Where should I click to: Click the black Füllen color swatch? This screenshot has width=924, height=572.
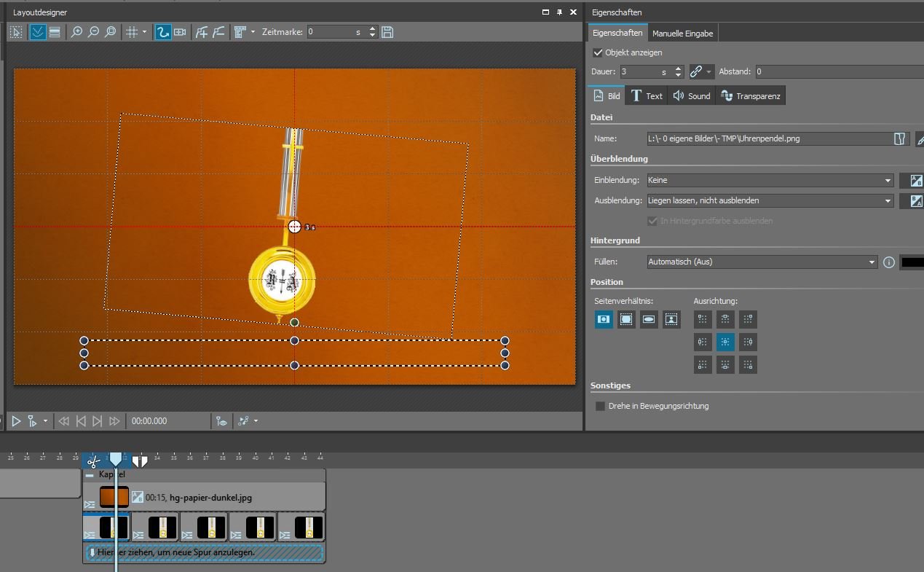pyautogui.click(x=912, y=262)
